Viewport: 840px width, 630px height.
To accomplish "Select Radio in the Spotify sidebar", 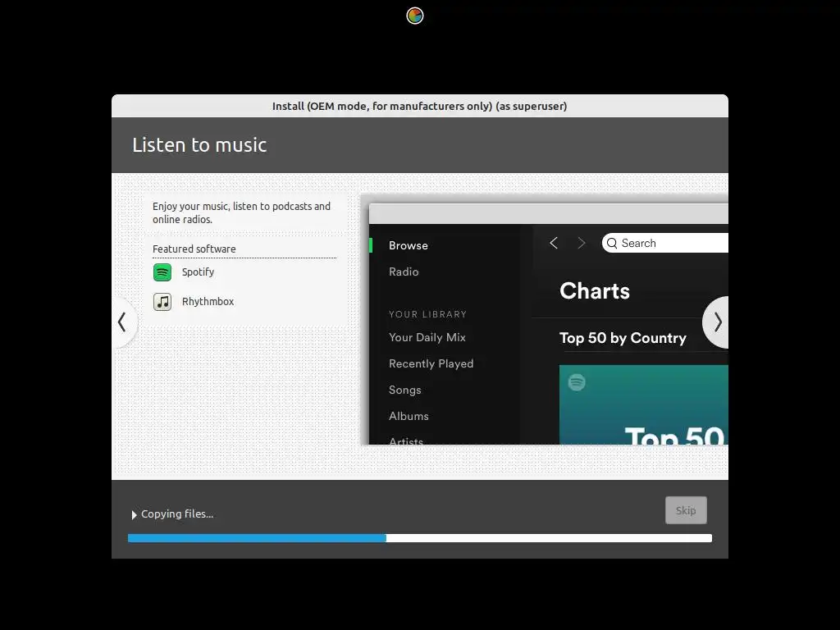I will click(x=404, y=272).
